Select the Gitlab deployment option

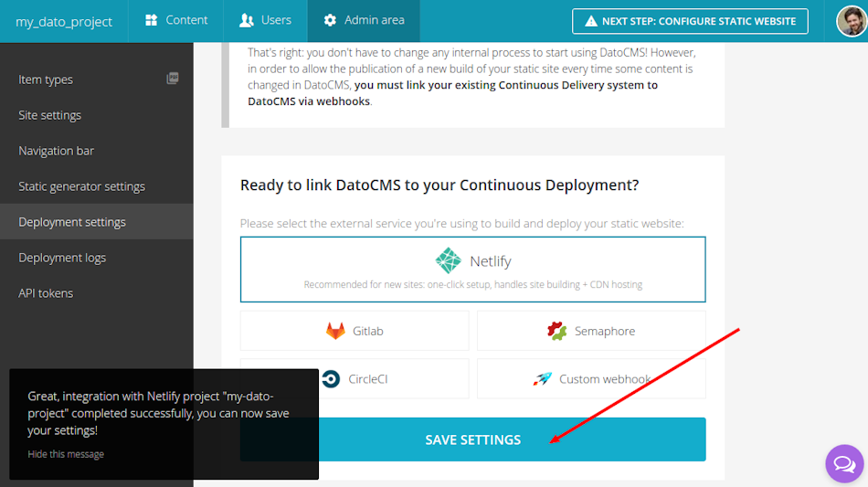coord(355,331)
